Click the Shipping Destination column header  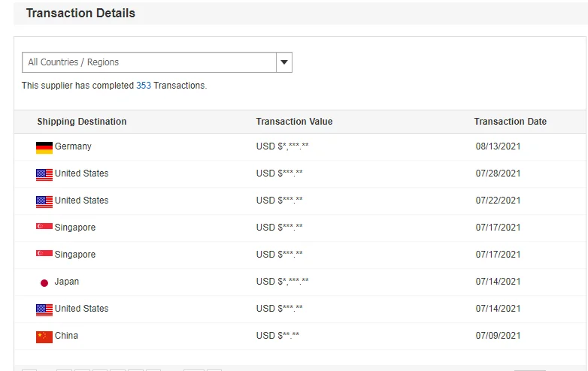(82, 122)
